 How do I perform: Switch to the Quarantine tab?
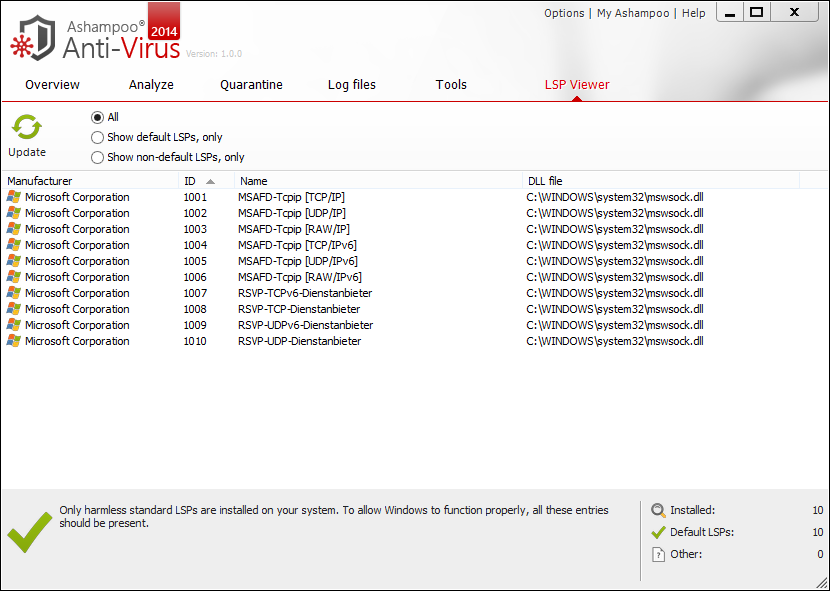(x=251, y=85)
